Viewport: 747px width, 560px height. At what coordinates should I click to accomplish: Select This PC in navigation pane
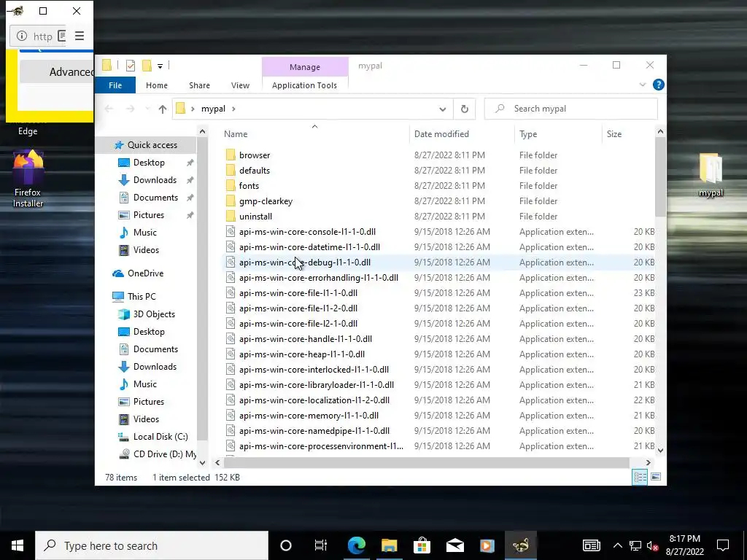pyautogui.click(x=142, y=296)
